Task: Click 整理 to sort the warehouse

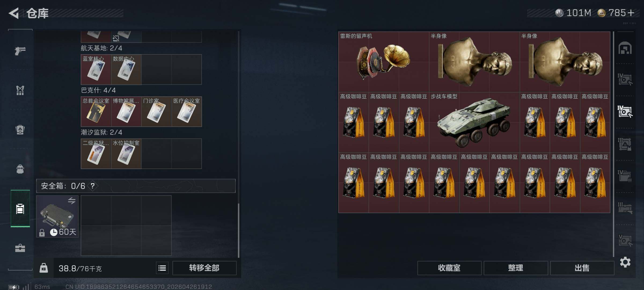Action: (516, 268)
